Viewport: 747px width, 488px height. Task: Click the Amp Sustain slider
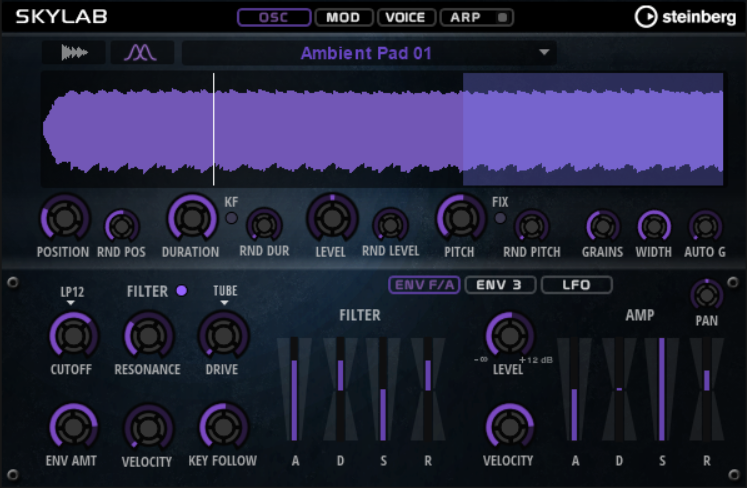662,389
